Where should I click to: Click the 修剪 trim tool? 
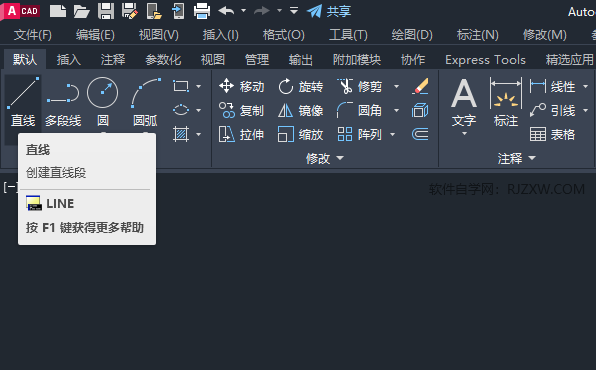(360, 87)
